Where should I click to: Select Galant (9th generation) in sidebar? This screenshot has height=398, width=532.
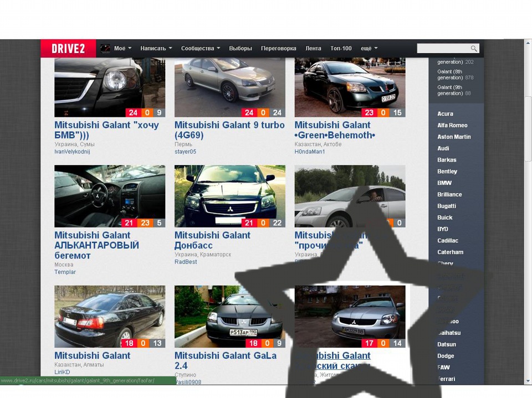tap(454, 90)
